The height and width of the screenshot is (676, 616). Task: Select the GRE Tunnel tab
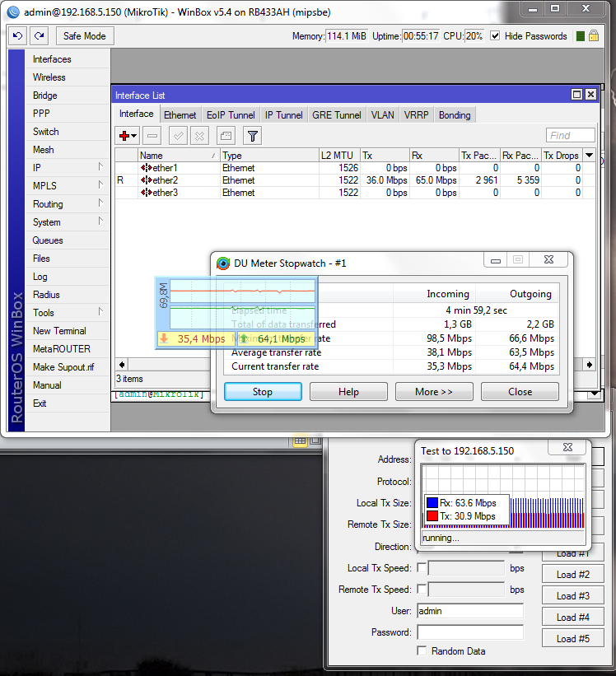tap(337, 115)
